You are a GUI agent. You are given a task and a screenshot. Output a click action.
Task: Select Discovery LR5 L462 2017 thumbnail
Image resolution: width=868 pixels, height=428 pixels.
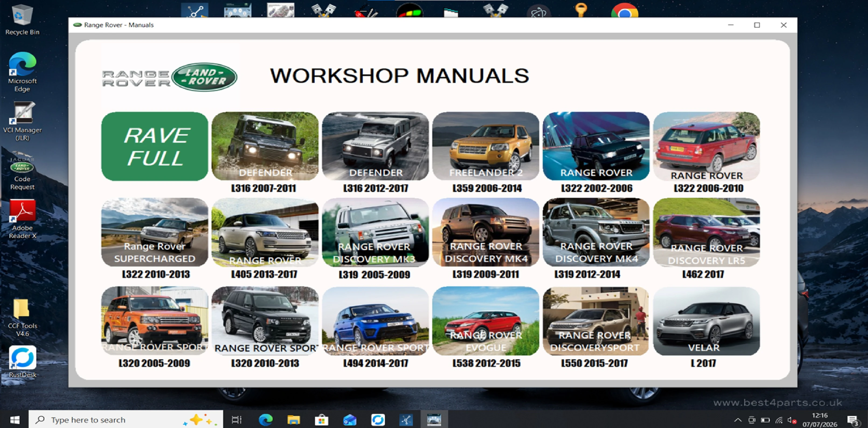(x=707, y=232)
